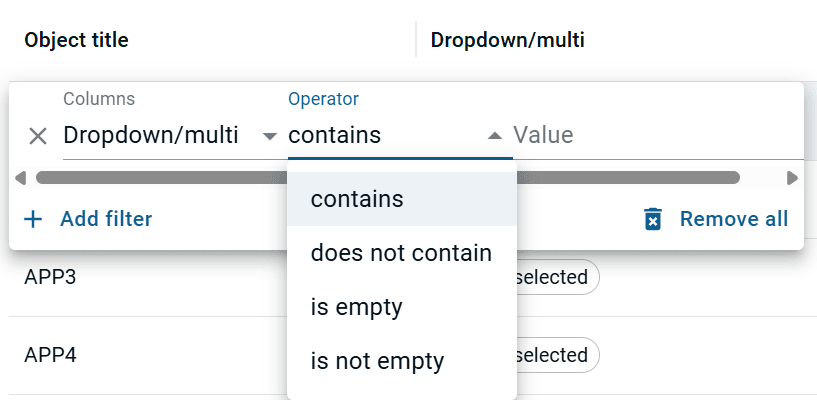Image resolution: width=817 pixels, height=400 pixels.
Task: Click the selected chip in APP4 row
Action: pos(556,355)
